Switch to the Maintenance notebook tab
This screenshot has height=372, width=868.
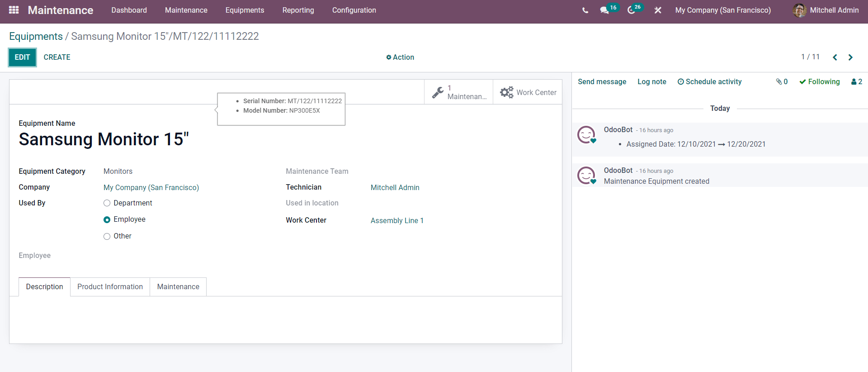pos(178,287)
